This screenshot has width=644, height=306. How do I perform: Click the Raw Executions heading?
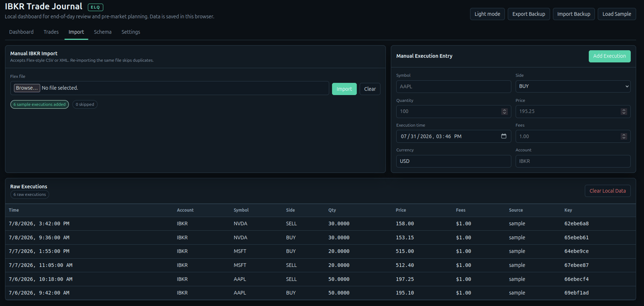[x=29, y=187]
